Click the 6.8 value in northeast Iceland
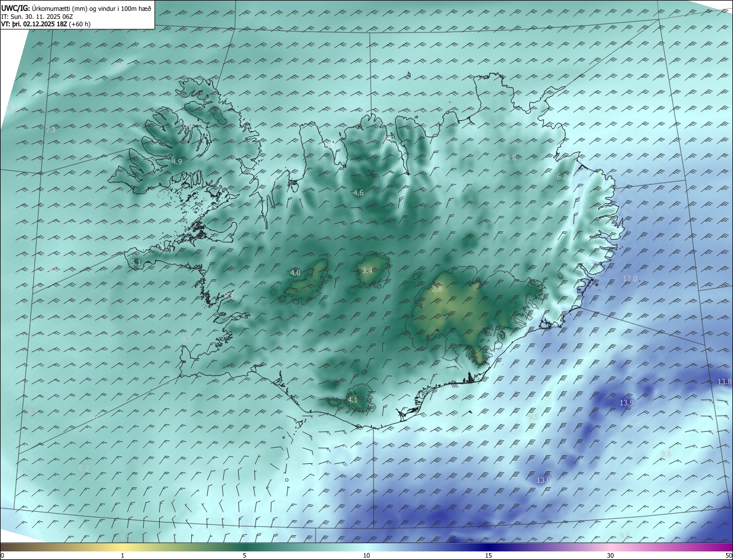The width and height of the screenshot is (733, 560). coord(511,157)
